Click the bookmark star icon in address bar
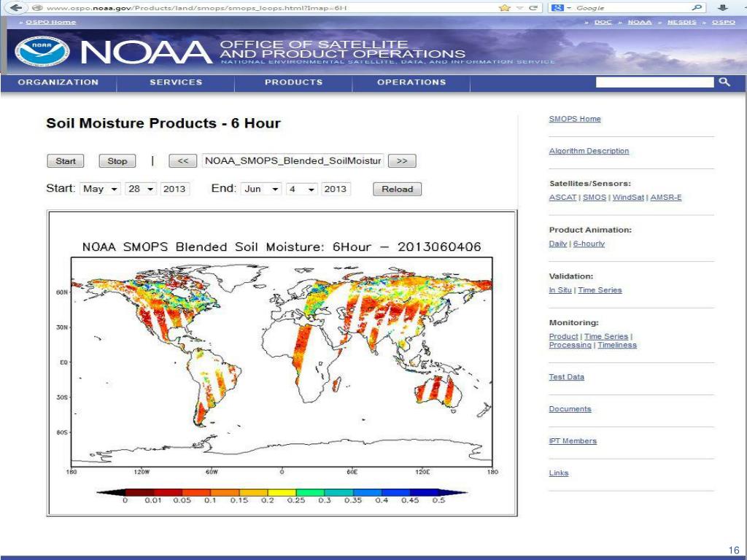This screenshot has width=747, height=560. (x=505, y=7)
